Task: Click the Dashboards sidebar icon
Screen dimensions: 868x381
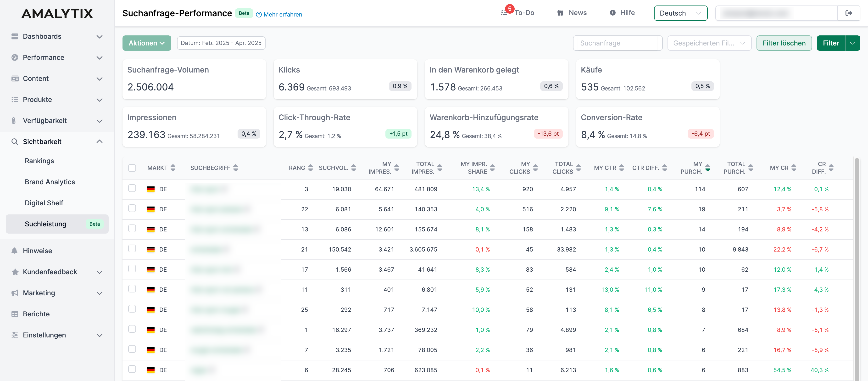Action: click(15, 36)
